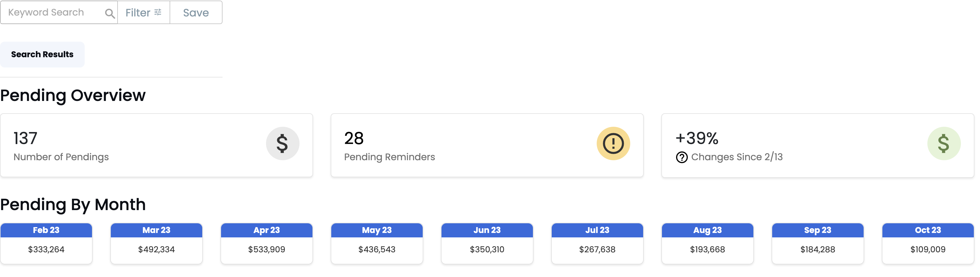Image resolution: width=980 pixels, height=277 pixels.
Task: Click the yellow exclamation reminders icon
Action: 613,143
